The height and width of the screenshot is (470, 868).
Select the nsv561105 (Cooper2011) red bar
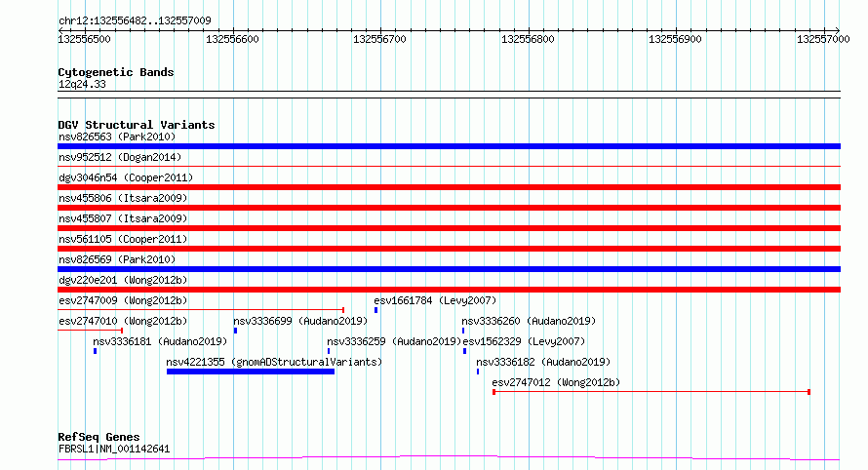point(449,249)
